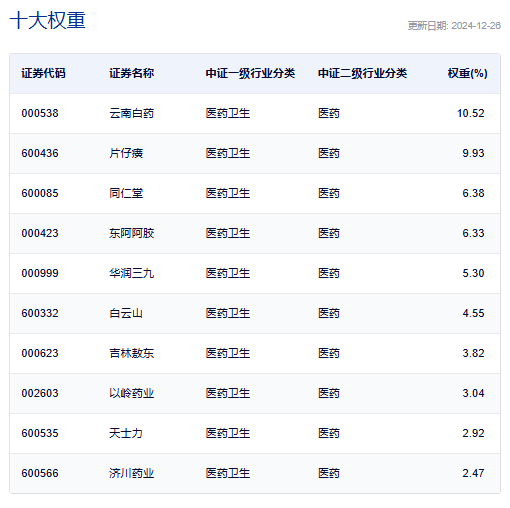Select stock name 东阿阿胶

(132, 233)
